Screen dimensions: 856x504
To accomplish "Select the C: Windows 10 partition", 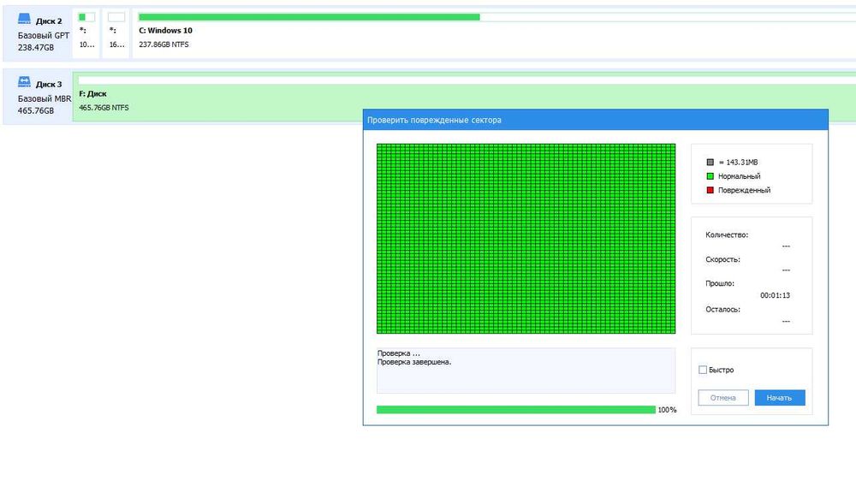I will tap(494, 33).
